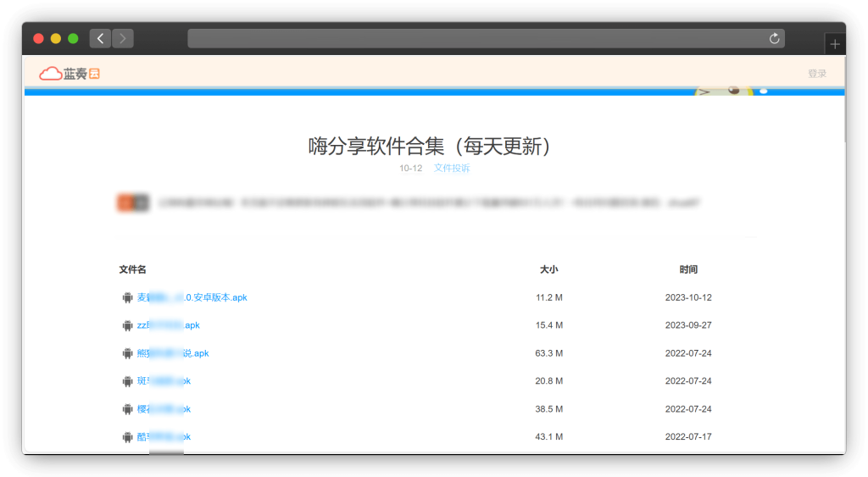Click the 登录 login link
The image size is (868, 477).
[x=816, y=74]
